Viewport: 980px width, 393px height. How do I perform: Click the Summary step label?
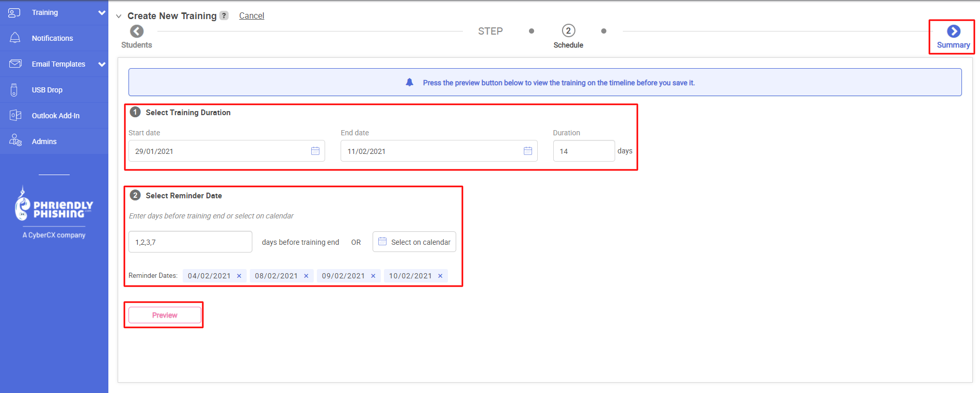point(954,45)
